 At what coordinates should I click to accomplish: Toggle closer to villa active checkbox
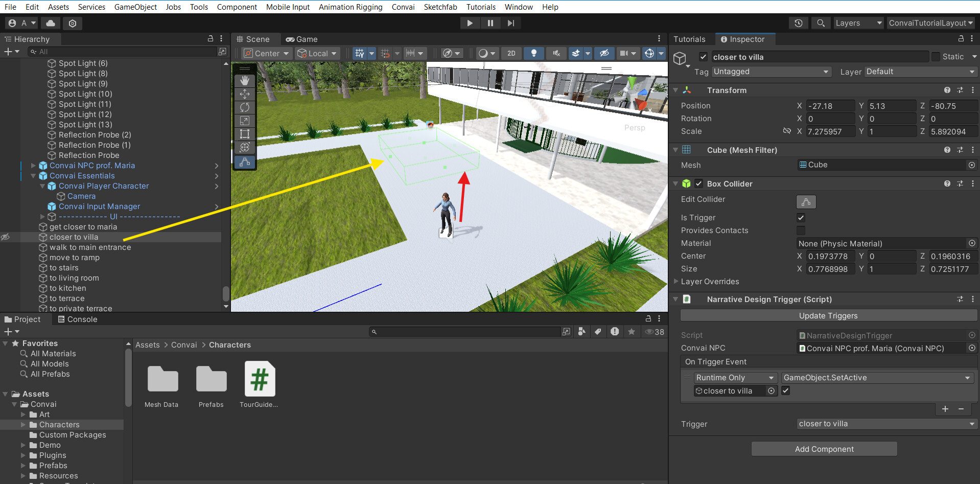pyautogui.click(x=704, y=57)
